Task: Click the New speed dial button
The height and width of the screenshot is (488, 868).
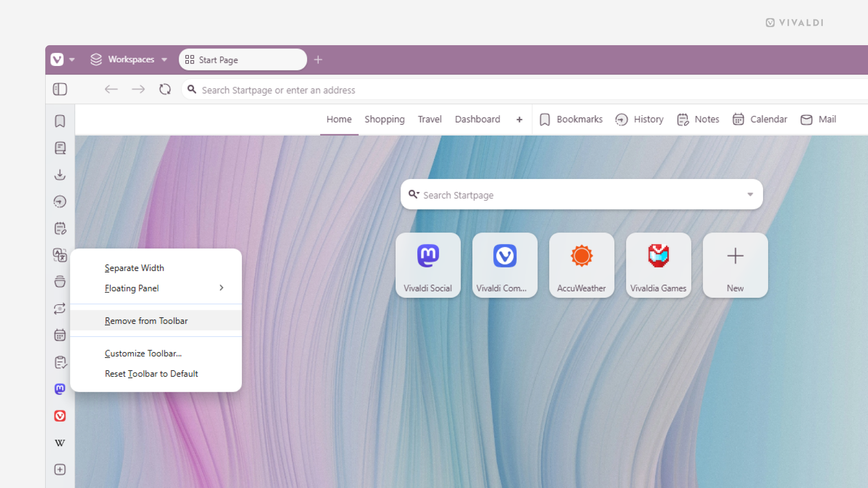Action: point(735,265)
